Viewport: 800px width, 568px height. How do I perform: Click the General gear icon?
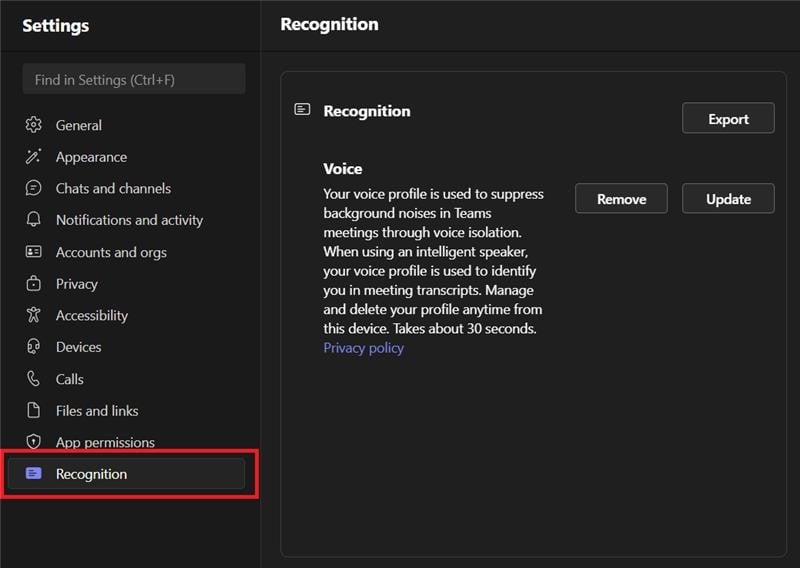tap(34, 125)
